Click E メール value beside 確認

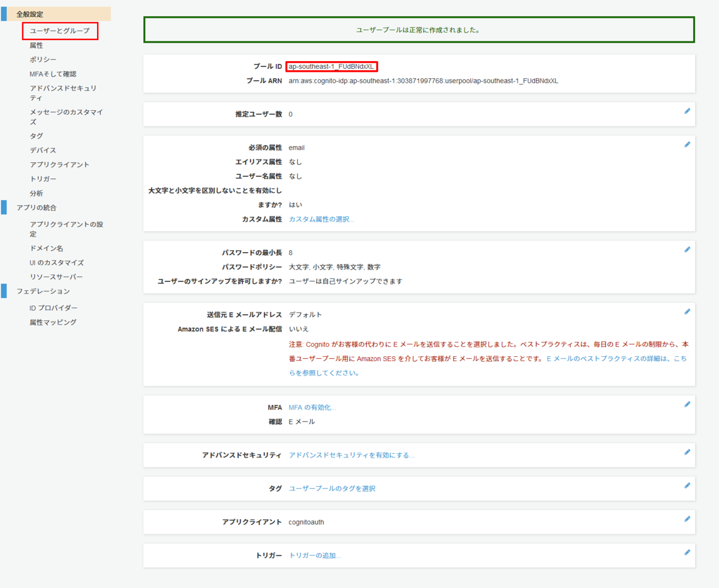[x=302, y=422]
